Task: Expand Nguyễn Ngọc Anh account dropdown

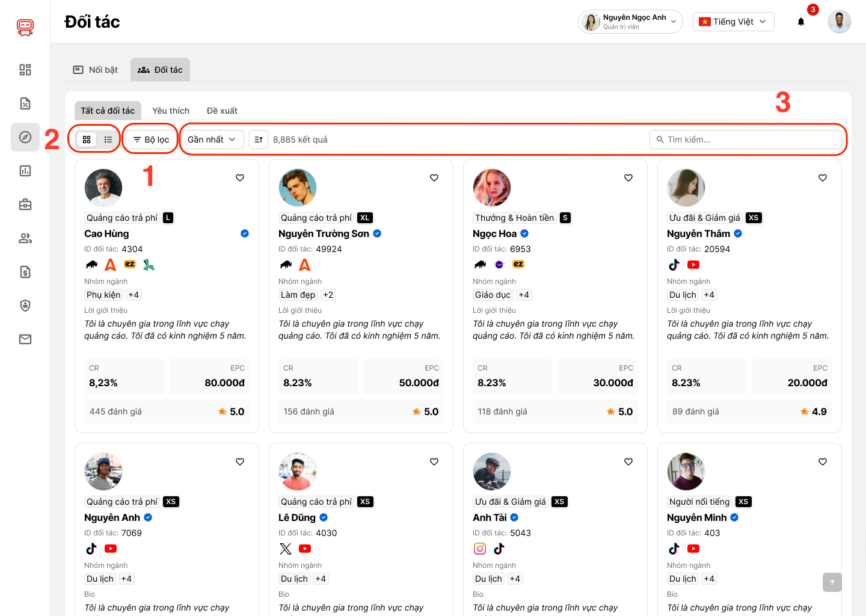Action: pyautogui.click(x=630, y=22)
